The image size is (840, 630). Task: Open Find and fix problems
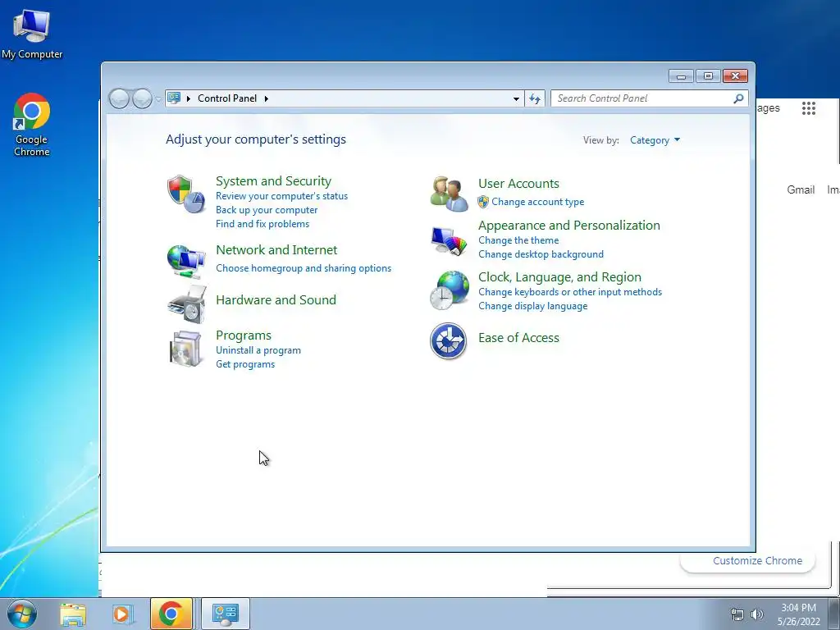262,224
